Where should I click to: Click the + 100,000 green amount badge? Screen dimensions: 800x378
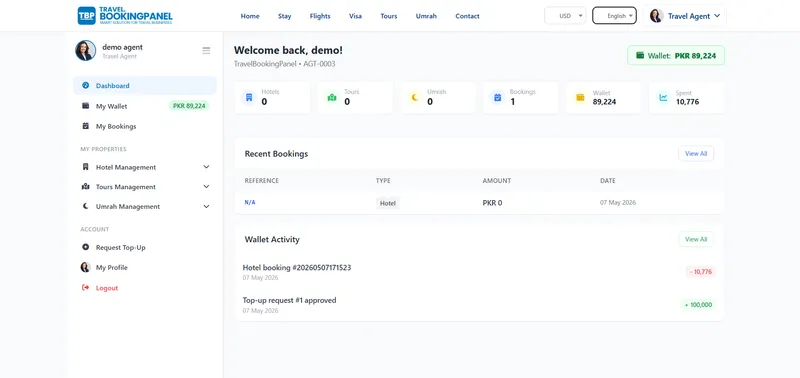tap(698, 305)
